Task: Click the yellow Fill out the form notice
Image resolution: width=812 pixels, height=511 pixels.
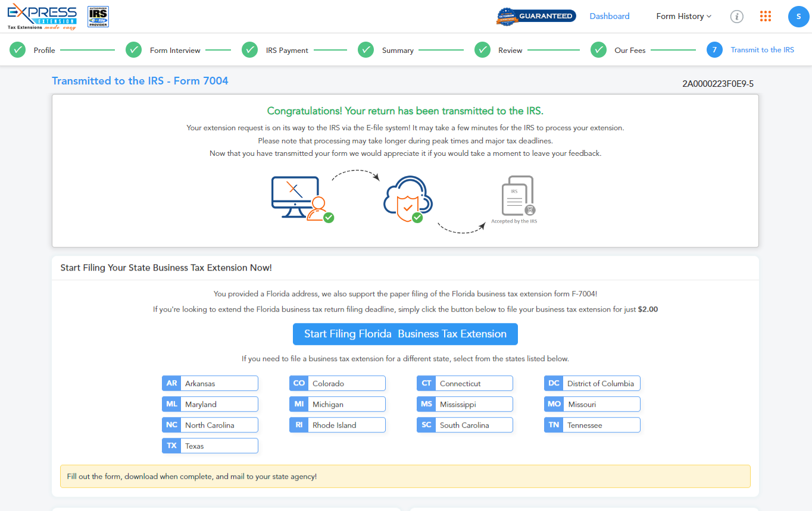Action: pyautogui.click(x=405, y=476)
